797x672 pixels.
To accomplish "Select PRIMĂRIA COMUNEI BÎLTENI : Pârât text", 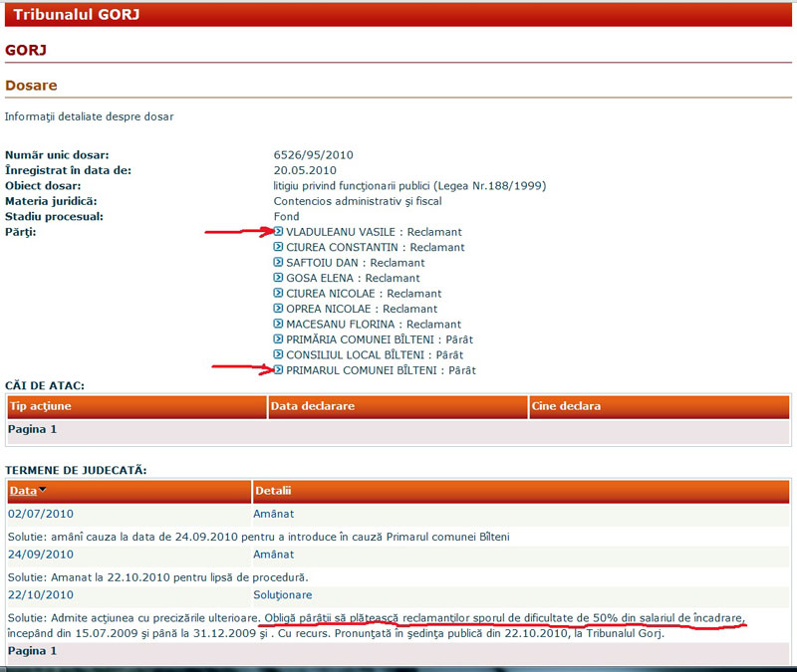I will (380, 339).
